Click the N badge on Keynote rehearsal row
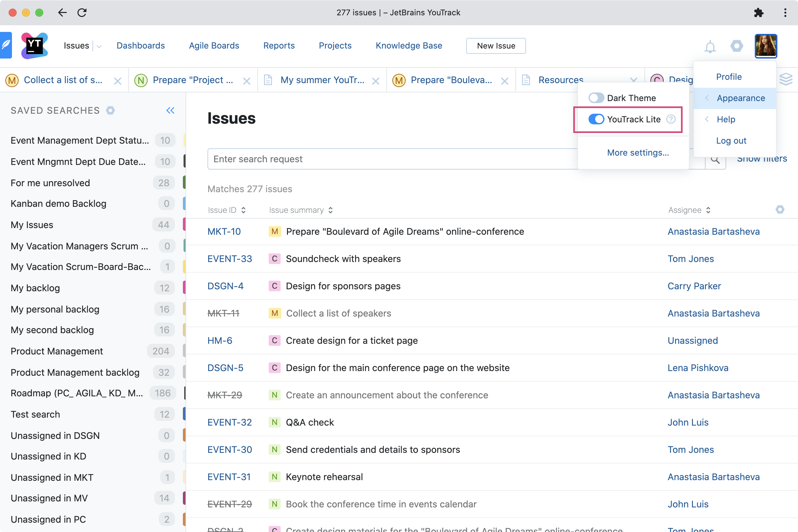 (275, 477)
